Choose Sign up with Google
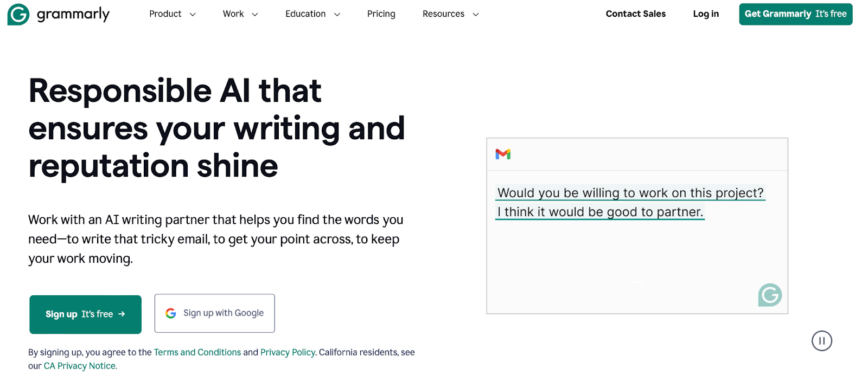868x388 pixels. pos(215,313)
